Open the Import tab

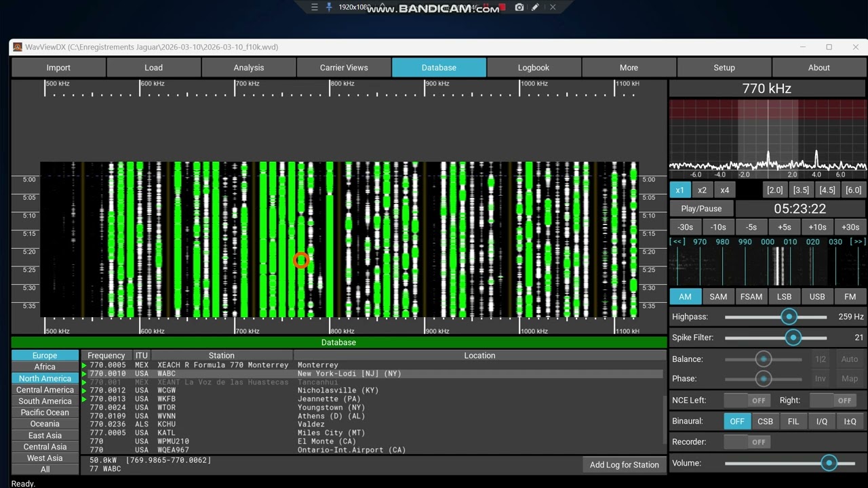tap(58, 68)
